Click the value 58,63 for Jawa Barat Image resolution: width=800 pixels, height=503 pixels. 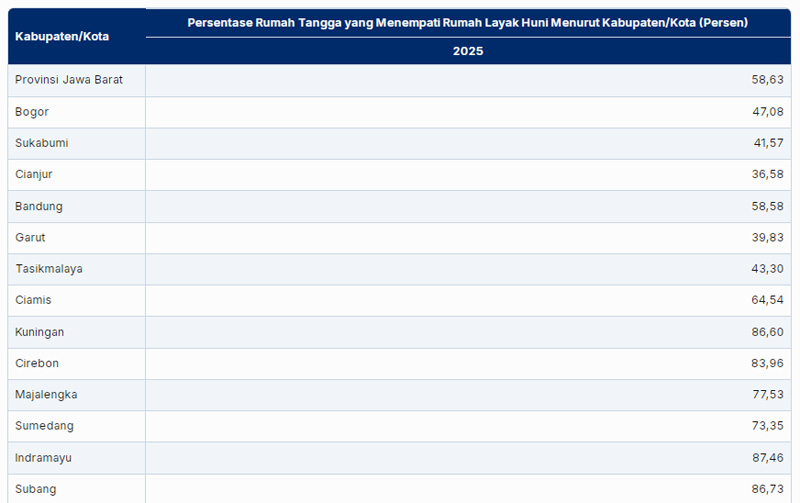(x=768, y=80)
